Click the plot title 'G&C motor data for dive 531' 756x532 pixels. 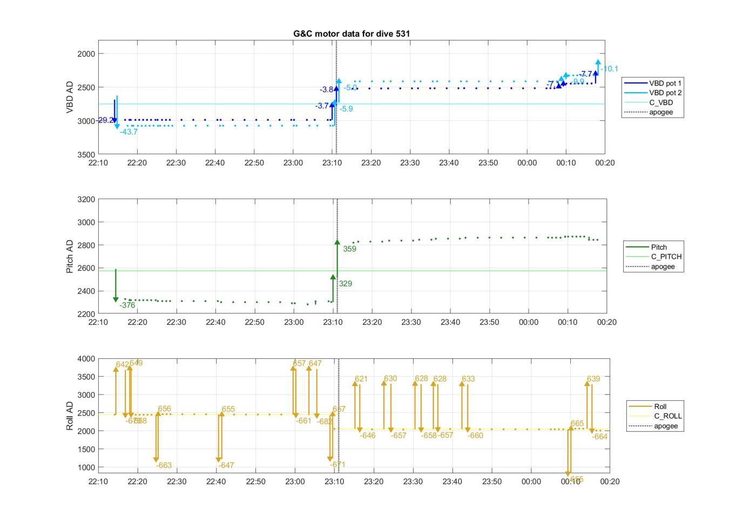352,33
